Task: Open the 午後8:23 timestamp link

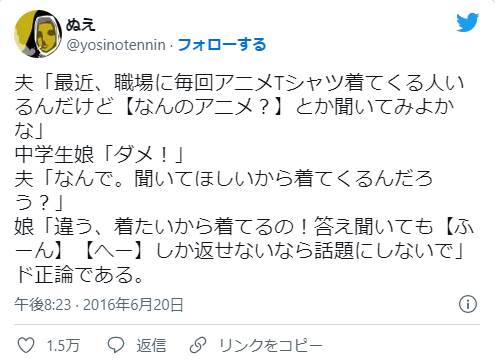Action: [x=43, y=304]
